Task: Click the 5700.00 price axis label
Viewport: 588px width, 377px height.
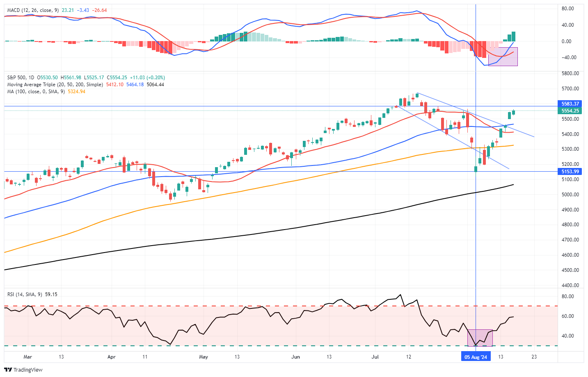Action: click(x=570, y=89)
